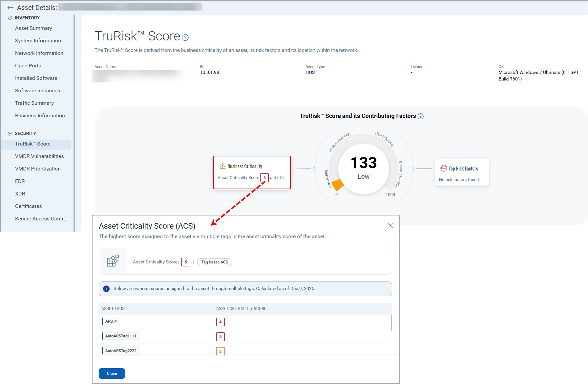Click the ACS score 5 badge in the dialog

click(186, 262)
